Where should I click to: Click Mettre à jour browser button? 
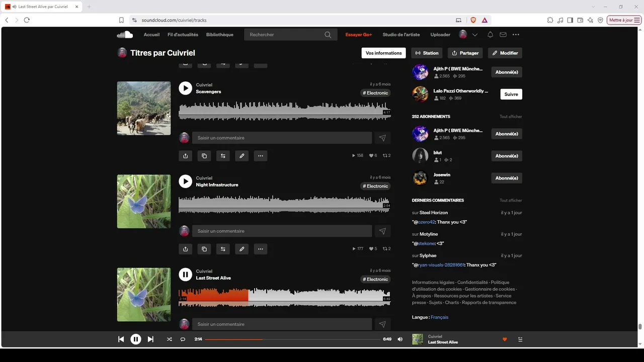pos(624,20)
